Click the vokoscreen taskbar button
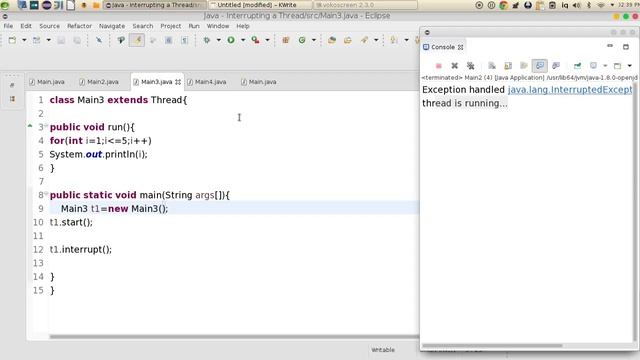Image resolution: width=640 pixels, height=360 pixels. (366, 5)
